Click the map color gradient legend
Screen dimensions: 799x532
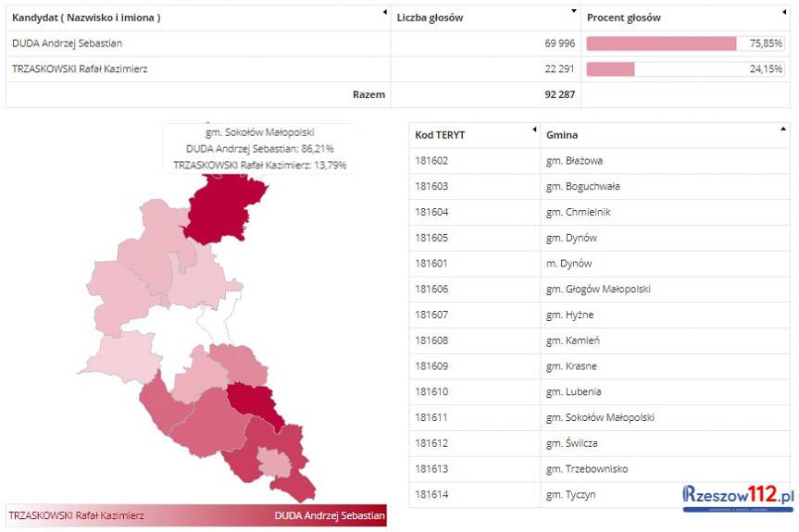[x=196, y=515]
